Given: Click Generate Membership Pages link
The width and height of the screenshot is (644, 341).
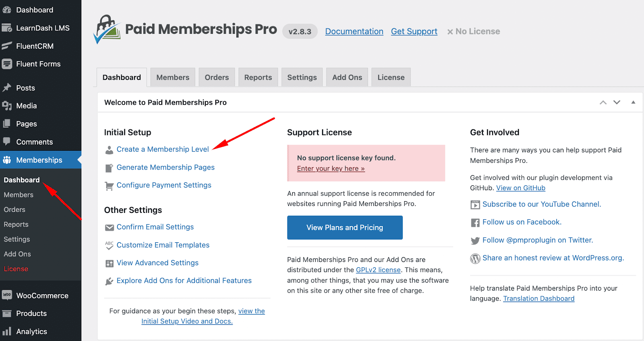Looking at the screenshot, I should pos(165,167).
